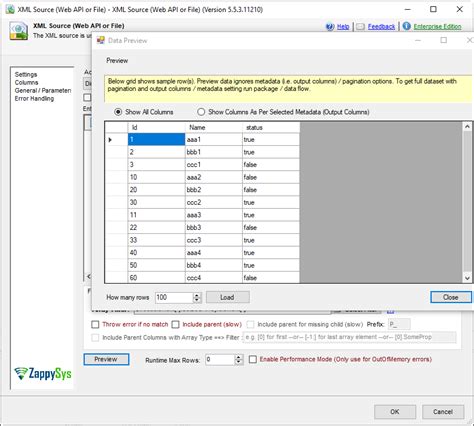This screenshot has width=474, height=426.
Task: Enable Include parent (slow) checkbox
Action: [176, 324]
